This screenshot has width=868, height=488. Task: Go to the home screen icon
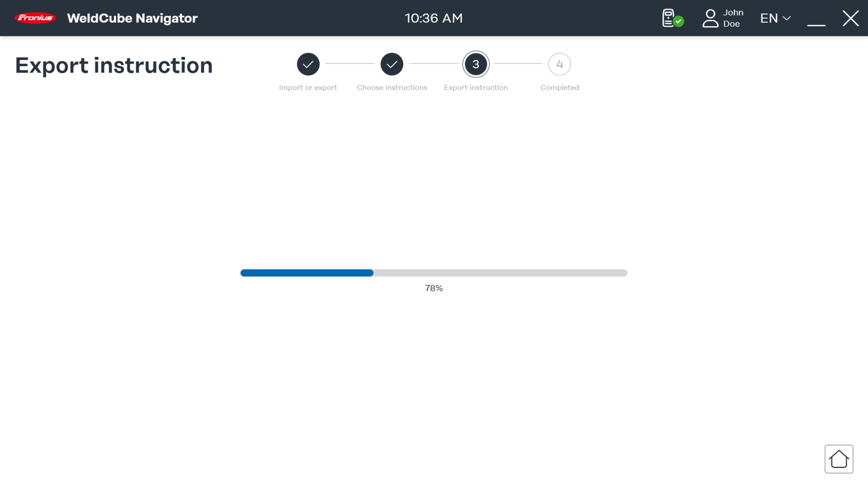[x=838, y=459]
